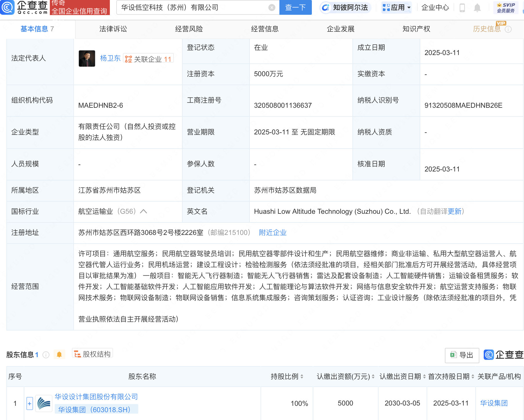
Task: Select the English name Huashi Low Altitude Technology
Action: (332, 211)
